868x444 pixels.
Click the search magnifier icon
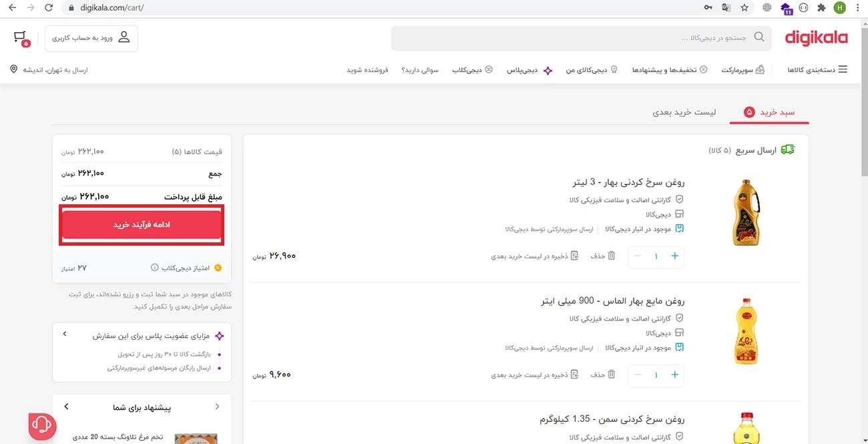tap(759, 37)
